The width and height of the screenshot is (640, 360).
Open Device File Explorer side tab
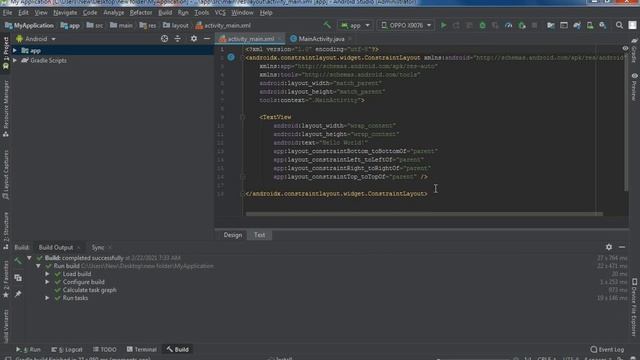(x=634, y=307)
